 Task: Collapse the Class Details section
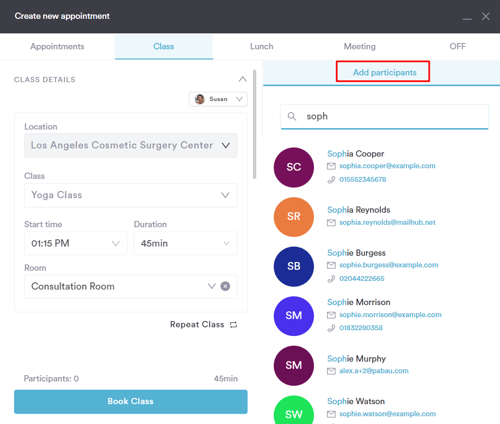click(x=243, y=79)
